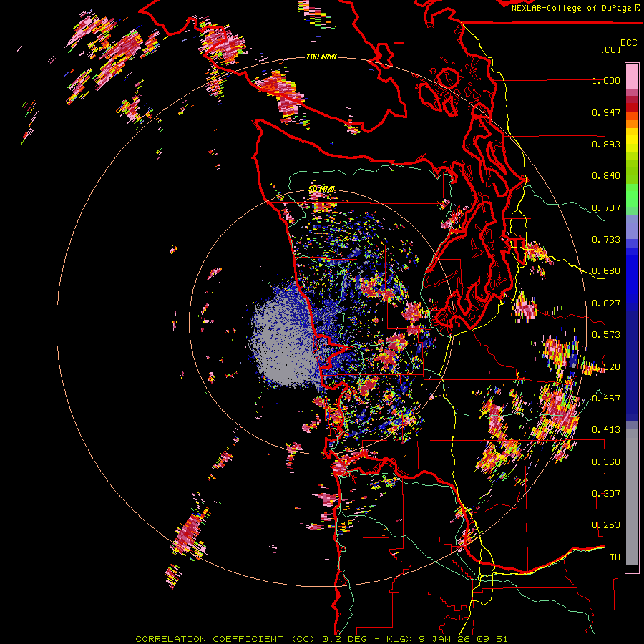Click the DCC label above the colorbar
Image resolution: width=644 pixels, height=644 pixels.
[x=628, y=43]
